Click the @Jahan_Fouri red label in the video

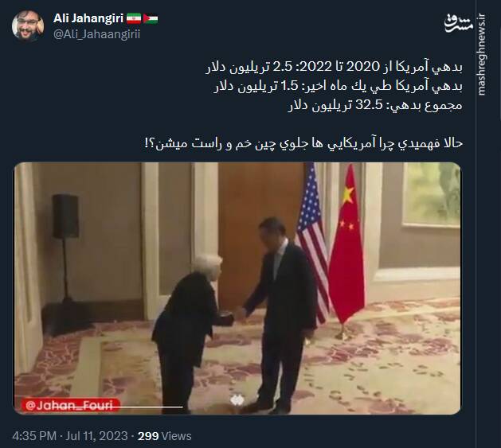(x=71, y=406)
